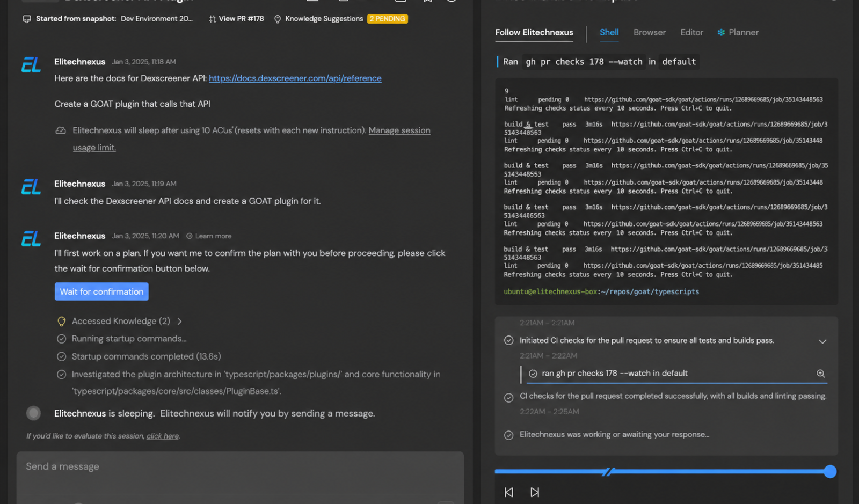Open Knowledge Suggestions
The image size is (859, 504).
[x=324, y=19]
